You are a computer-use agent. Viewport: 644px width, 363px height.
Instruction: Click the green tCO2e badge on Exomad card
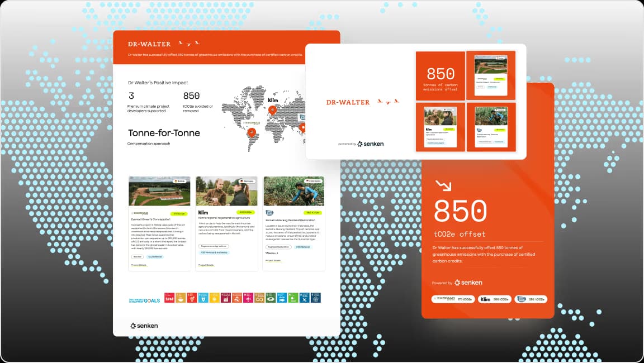[x=179, y=214]
